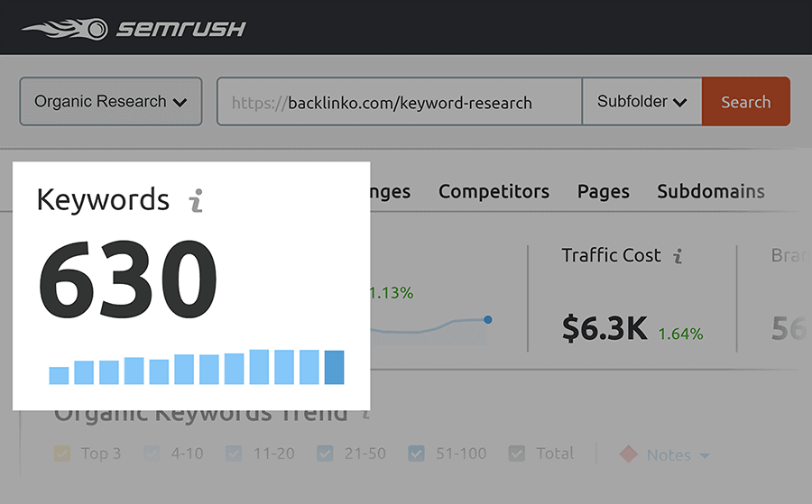The image size is (812, 504).
Task: Toggle the Top 3 checkbox
Action: click(x=62, y=454)
